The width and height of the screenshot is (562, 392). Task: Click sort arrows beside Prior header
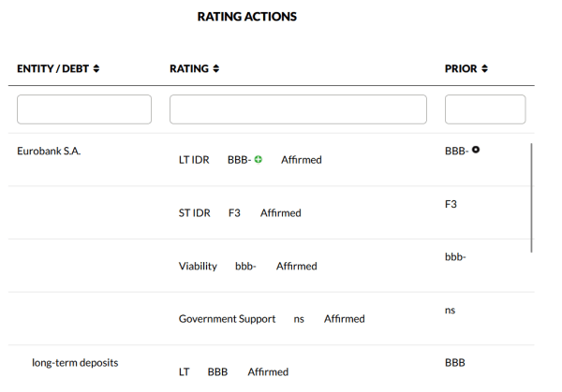[485, 69]
